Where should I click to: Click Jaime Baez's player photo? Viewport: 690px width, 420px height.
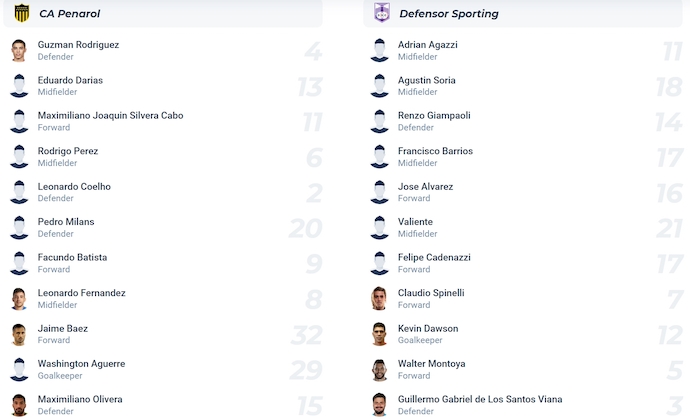tap(19, 334)
